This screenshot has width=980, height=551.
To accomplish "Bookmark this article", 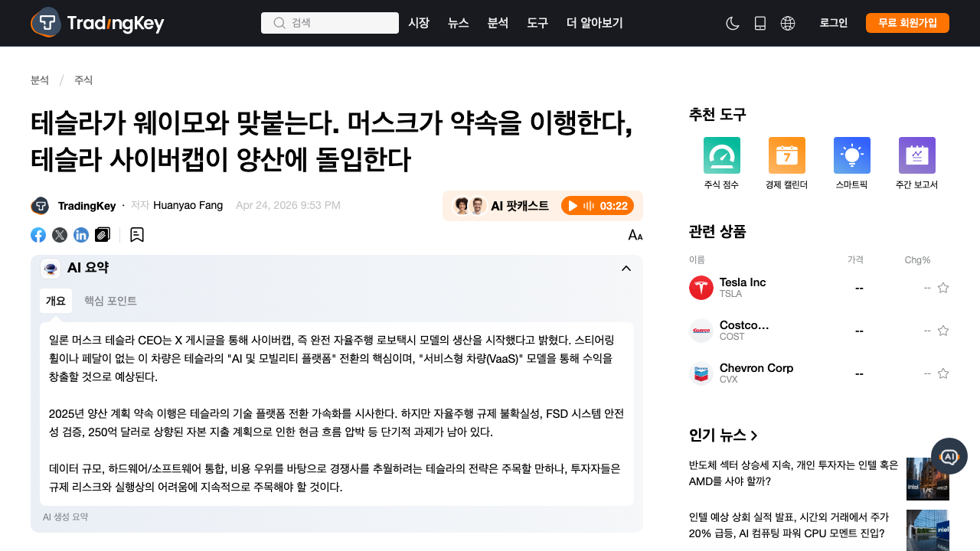I will pyautogui.click(x=137, y=235).
